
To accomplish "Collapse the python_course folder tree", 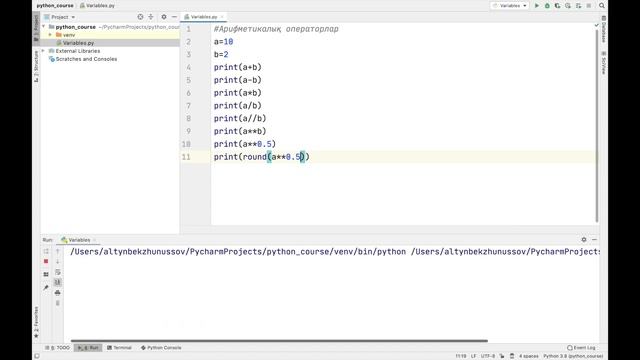I will (x=44, y=27).
